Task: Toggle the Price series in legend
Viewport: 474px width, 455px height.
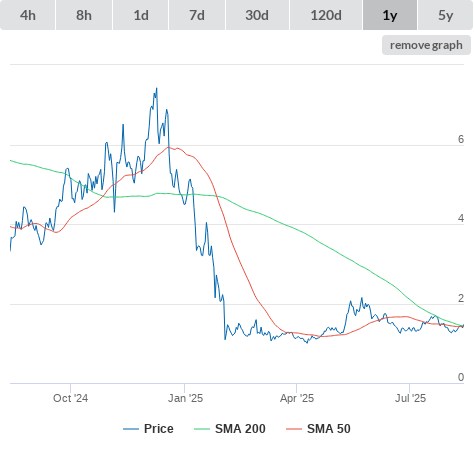Action: (148, 429)
